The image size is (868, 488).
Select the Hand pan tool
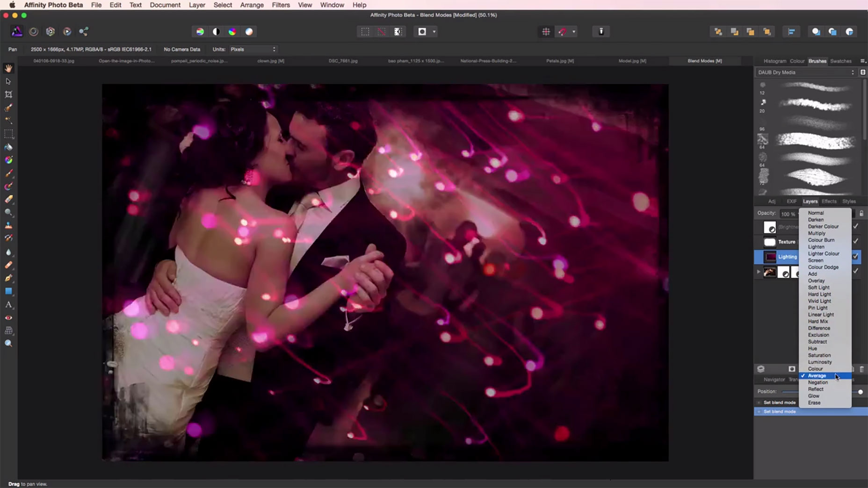pyautogui.click(x=8, y=68)
